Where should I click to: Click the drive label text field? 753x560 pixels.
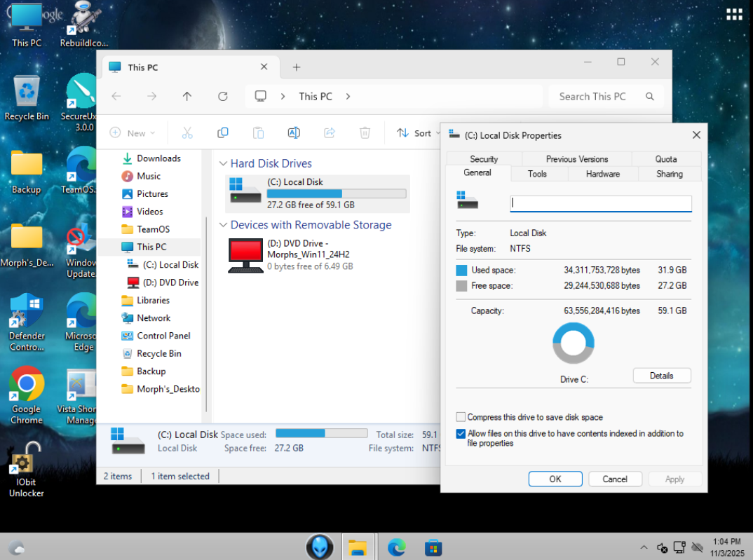pos(600,203)
